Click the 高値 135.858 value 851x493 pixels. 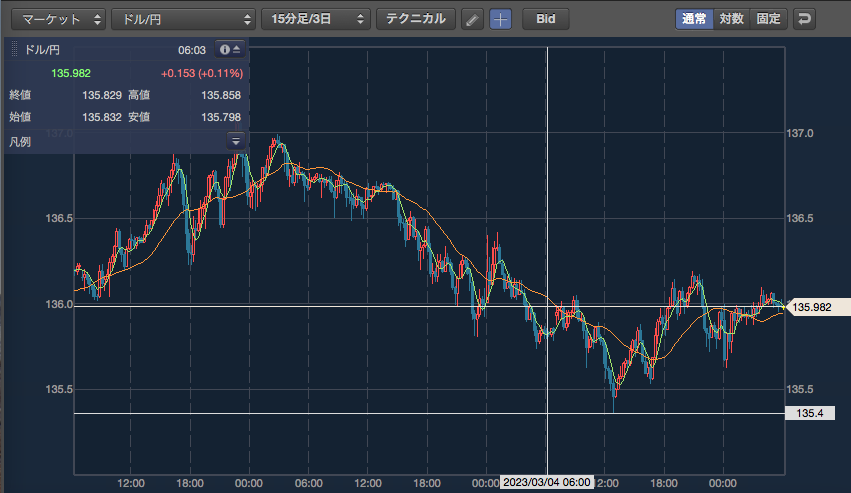click(x=221, y=95)
